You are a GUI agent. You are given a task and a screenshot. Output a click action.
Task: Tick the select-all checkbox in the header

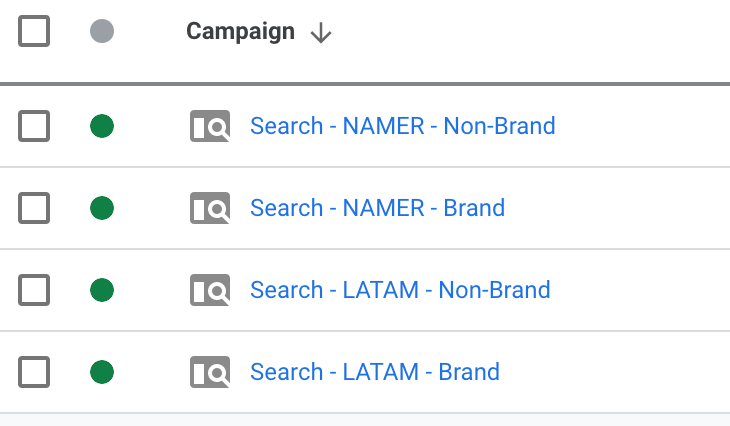pyautogui.click(x=34, y=32)
